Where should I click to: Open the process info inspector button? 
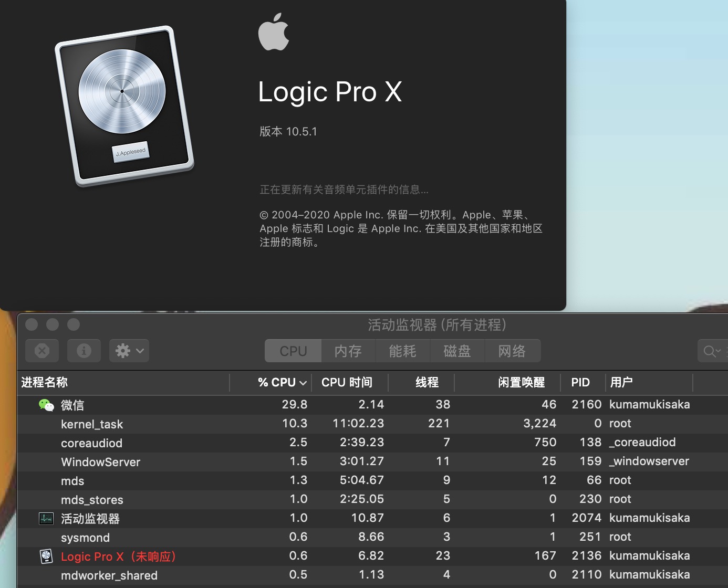click(x=84, y=351)
